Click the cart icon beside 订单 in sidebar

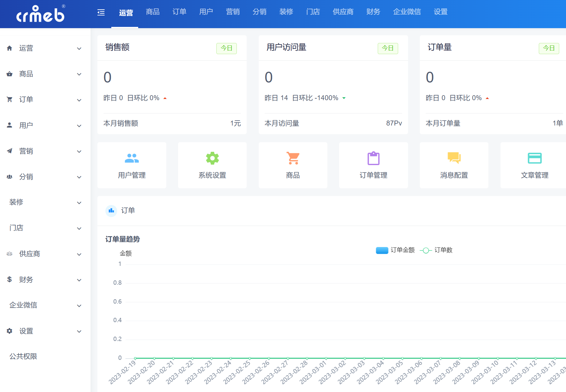pos(10,100)
